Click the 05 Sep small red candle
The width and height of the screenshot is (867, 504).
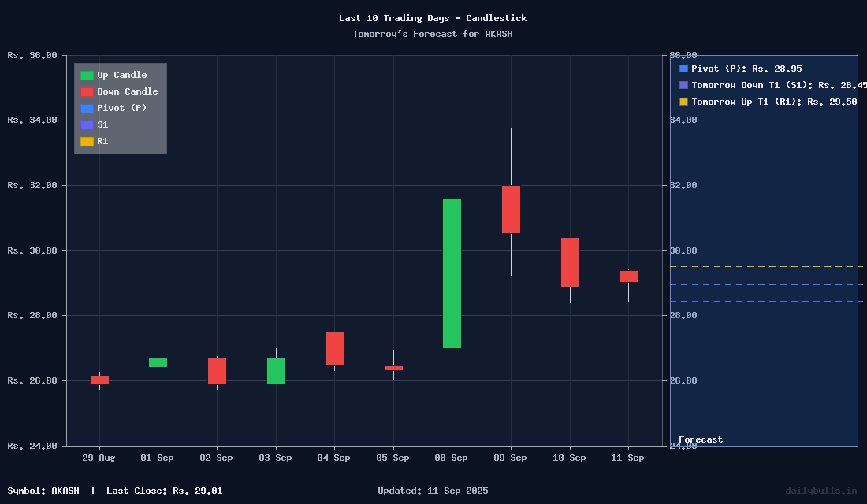(x=393, y=368)
